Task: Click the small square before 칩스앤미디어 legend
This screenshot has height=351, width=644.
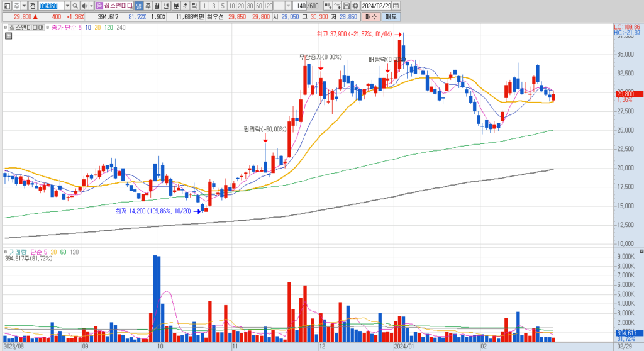Action: 6,28
